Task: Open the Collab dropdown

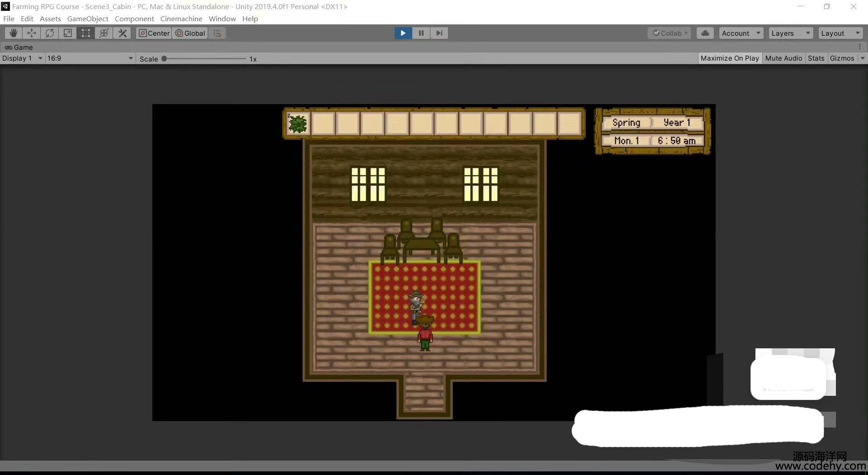Action: click(x=670, y=33)
